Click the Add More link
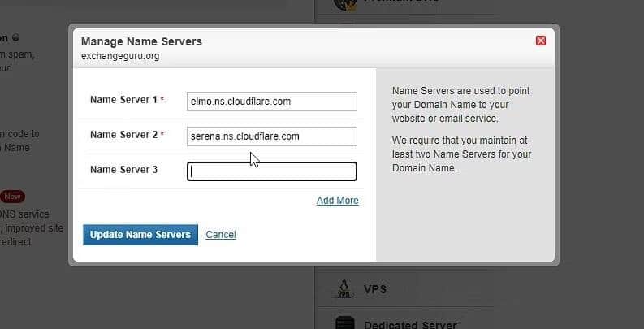Viewport: 644px width, 329px height. pyautogui.click(x=338, y=201)
